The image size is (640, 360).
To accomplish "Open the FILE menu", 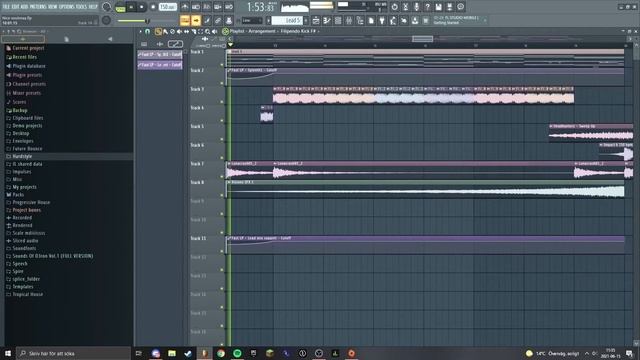I will click(6, 7).
